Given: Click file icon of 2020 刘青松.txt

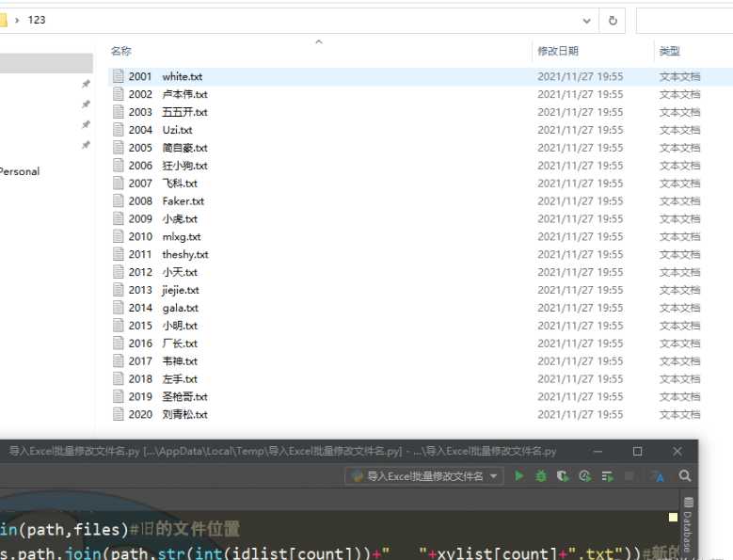Looking at the screenshot, I should click(x=119, y=414).
